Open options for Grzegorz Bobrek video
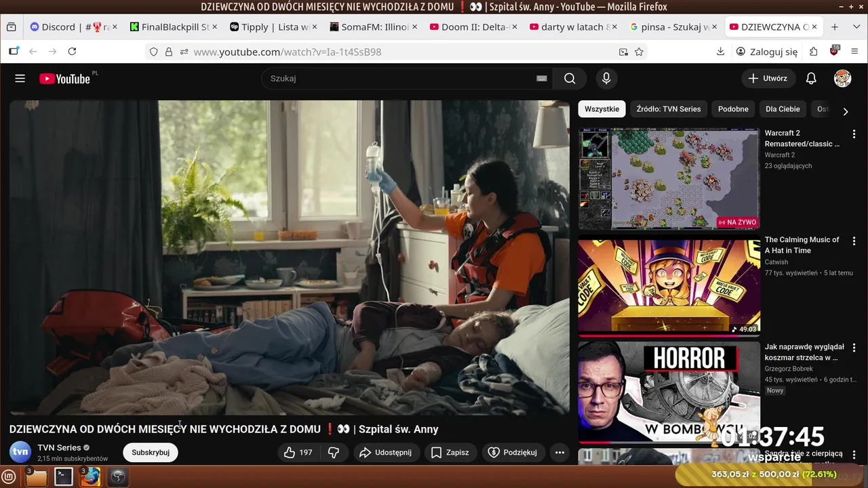The image size is (868, 488). [854, 348]
